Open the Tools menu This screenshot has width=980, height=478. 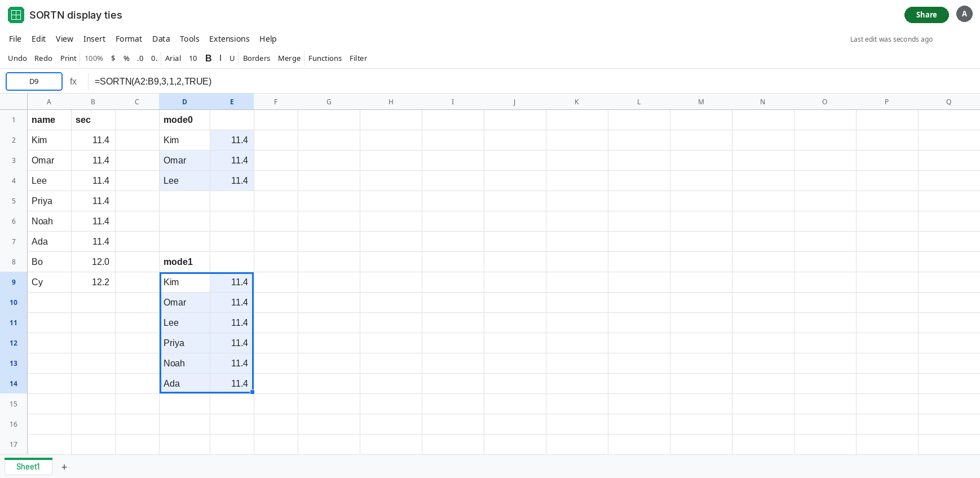[189, 39]
